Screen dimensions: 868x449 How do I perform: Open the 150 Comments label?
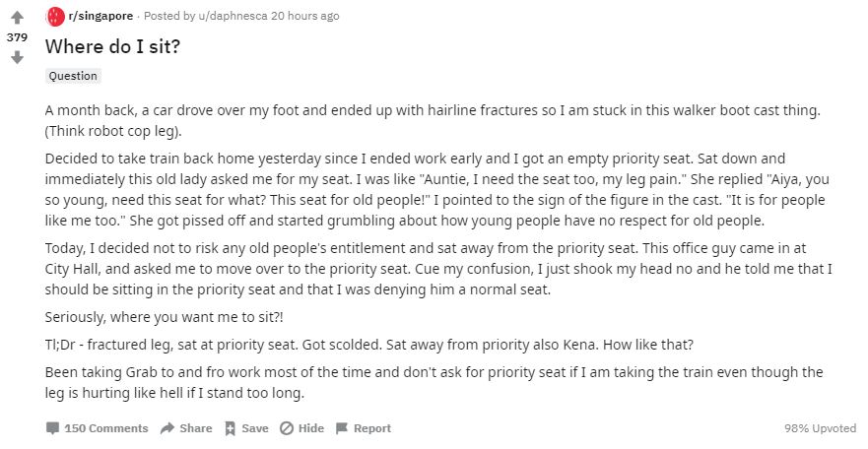[x=105, y=428]
